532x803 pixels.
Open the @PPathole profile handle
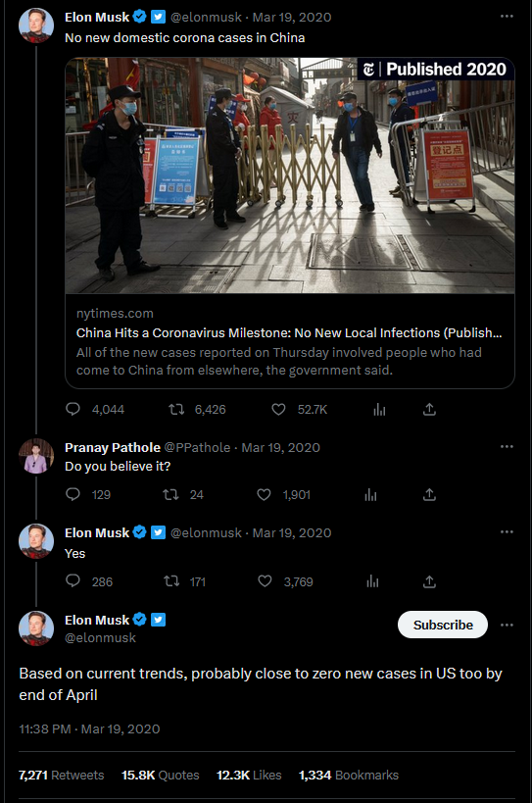click(197, 448)
